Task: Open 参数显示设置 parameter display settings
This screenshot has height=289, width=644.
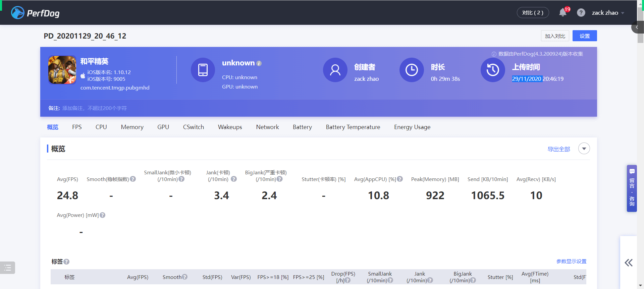Action: 571,262
